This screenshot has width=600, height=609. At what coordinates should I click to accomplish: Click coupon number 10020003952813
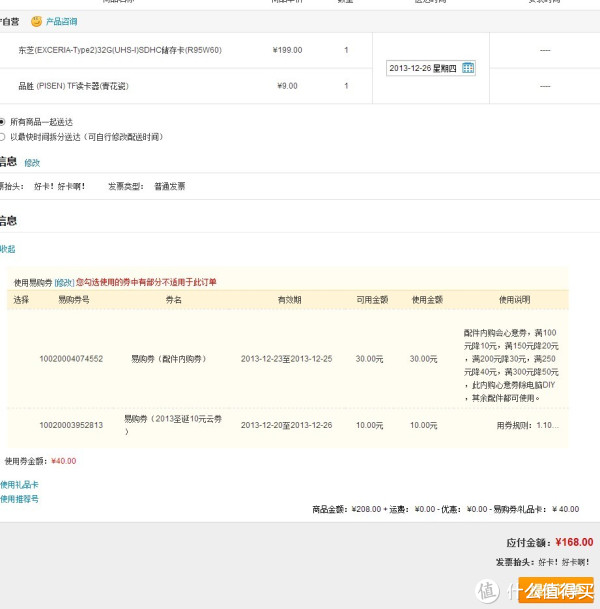click(71, 425)
